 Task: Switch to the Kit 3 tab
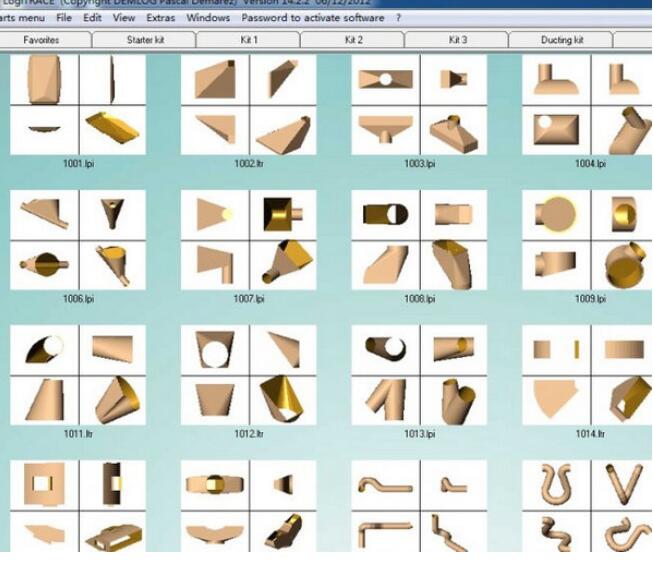[x=458, y=40]
